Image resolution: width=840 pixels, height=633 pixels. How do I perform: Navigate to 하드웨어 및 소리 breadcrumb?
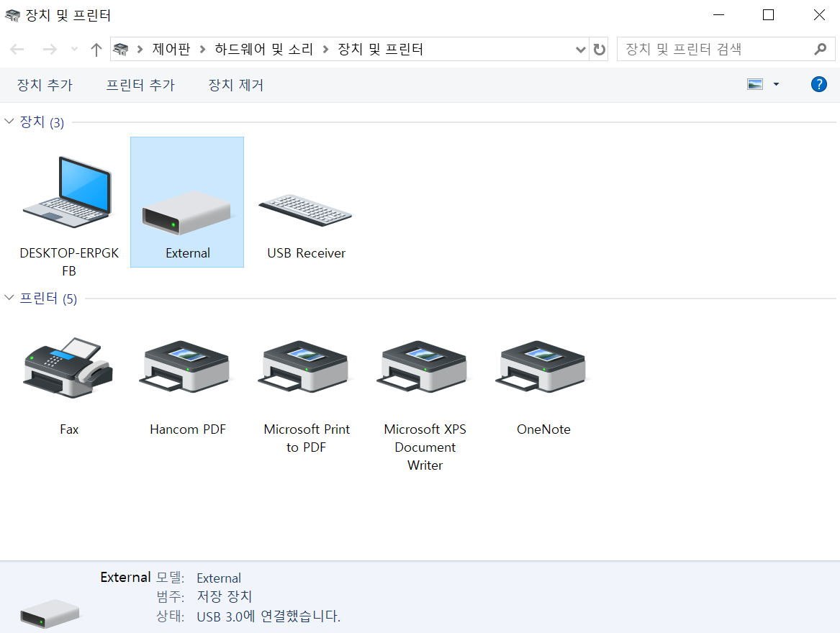click(263, 49)
